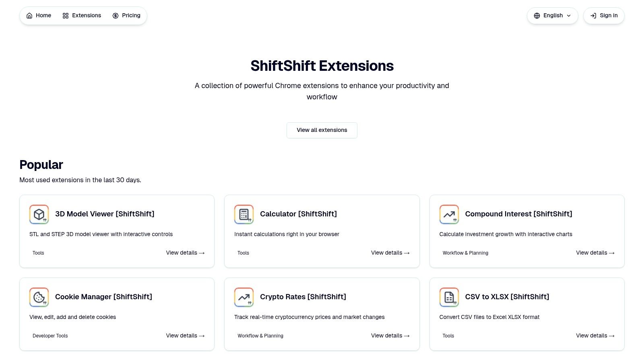Click the Sign in button
The image size is (644, 362).
(603, 15)
